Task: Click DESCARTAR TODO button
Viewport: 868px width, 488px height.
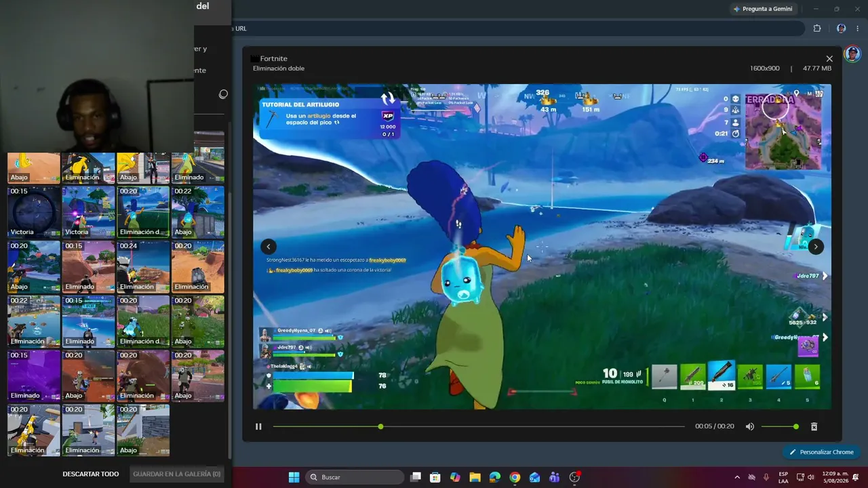Action: click(91, 474)
